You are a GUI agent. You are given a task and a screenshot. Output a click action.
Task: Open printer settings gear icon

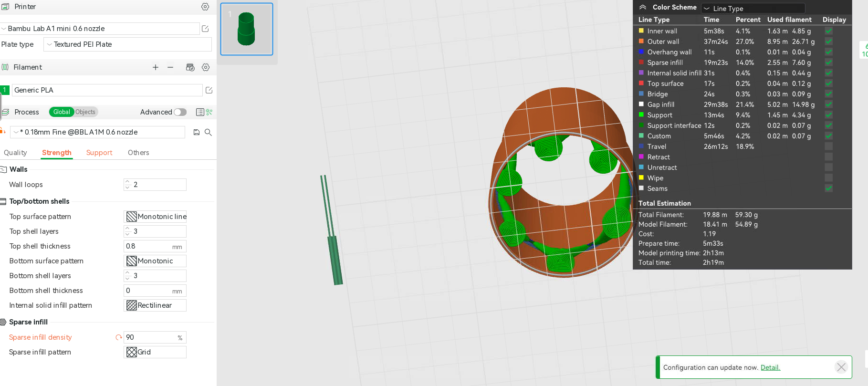(205, 7)
